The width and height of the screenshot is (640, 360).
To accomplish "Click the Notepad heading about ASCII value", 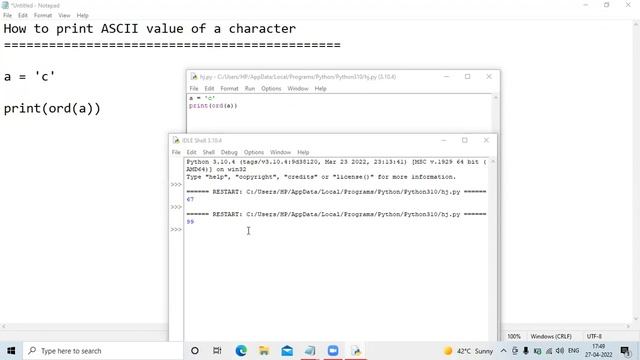I will coord(150,29).
